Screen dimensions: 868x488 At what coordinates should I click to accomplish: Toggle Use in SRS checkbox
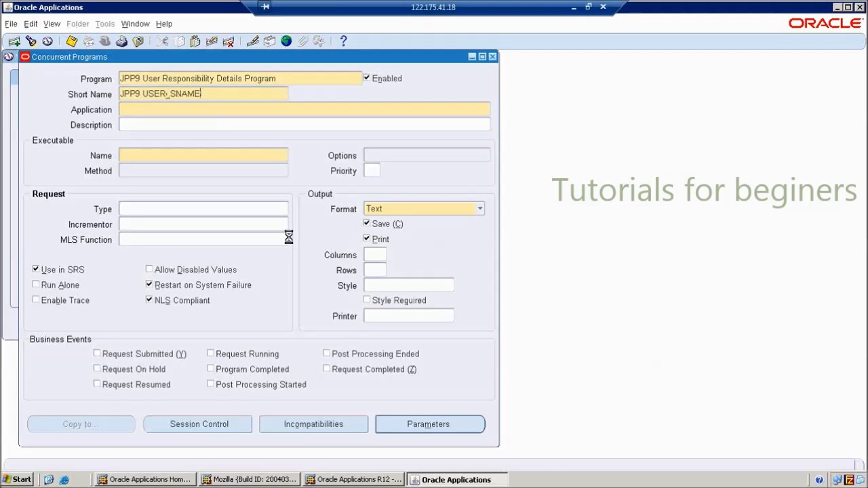(x=36, y=269)
